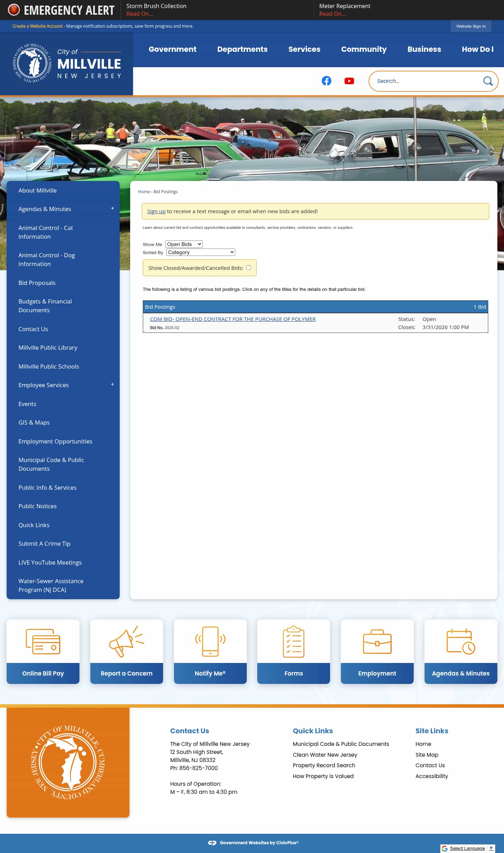Open the Sorted By Category dropdown
The width and height of the screenshot is (504, 853).
[201, 252]
